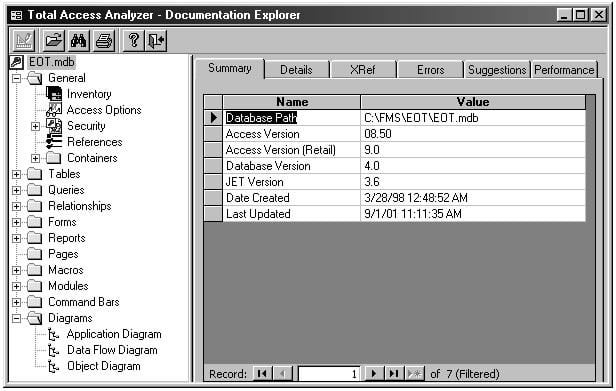Go to last record
Image resolution: width=616 pixels, height=391 pixels.
pyautogui.click(x=394, y=373)
